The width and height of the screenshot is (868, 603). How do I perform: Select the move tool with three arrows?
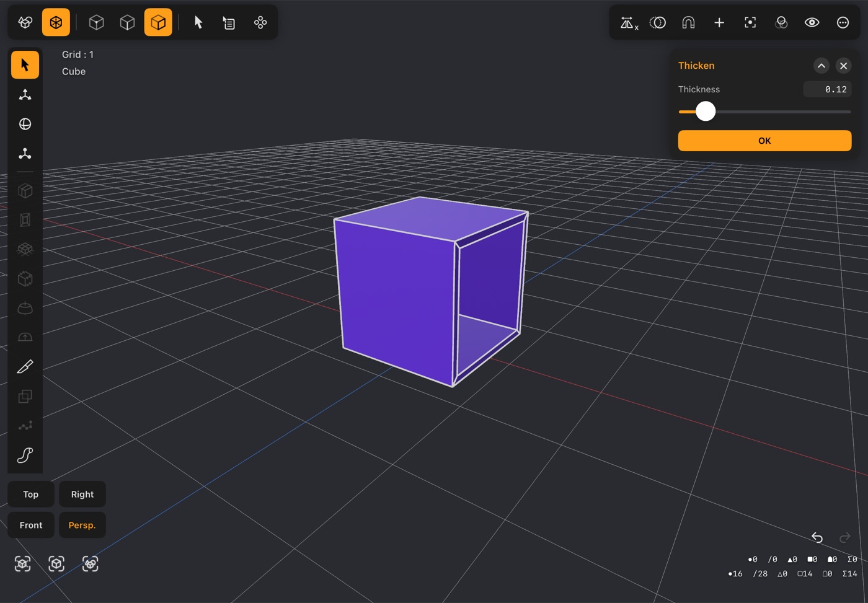pyautogui.click(x=25, y=94)
